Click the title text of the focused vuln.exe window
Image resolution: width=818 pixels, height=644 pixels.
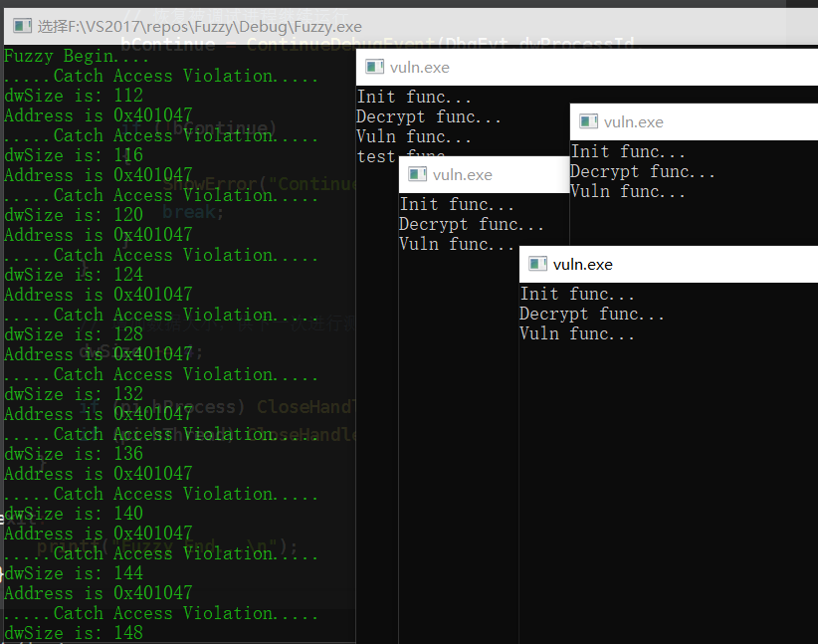[x=583, y=265]
